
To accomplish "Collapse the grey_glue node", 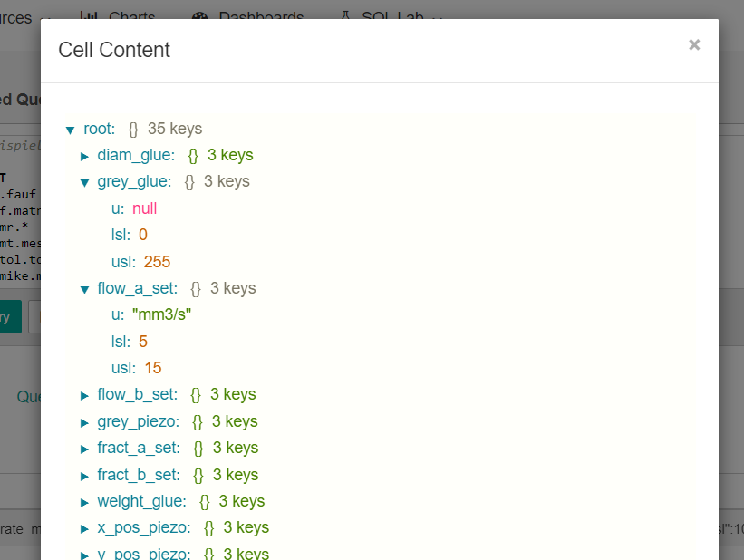I will pos(84,181).
